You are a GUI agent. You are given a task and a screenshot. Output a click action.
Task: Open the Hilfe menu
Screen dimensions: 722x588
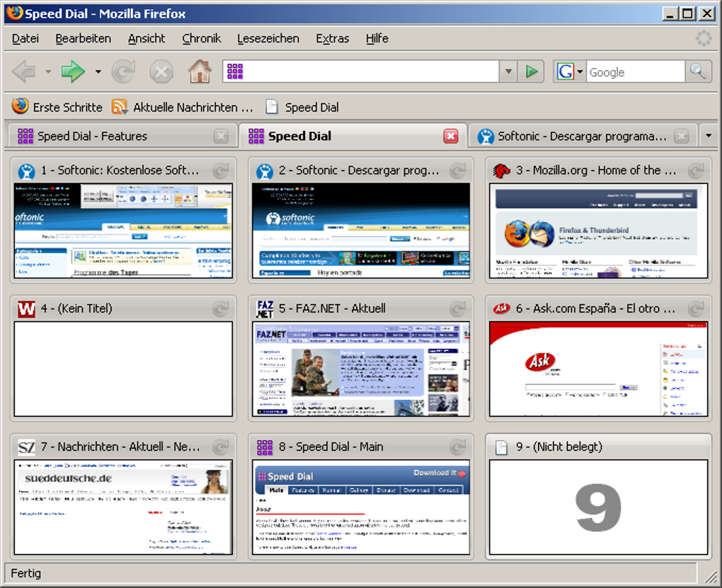[377, 39]
